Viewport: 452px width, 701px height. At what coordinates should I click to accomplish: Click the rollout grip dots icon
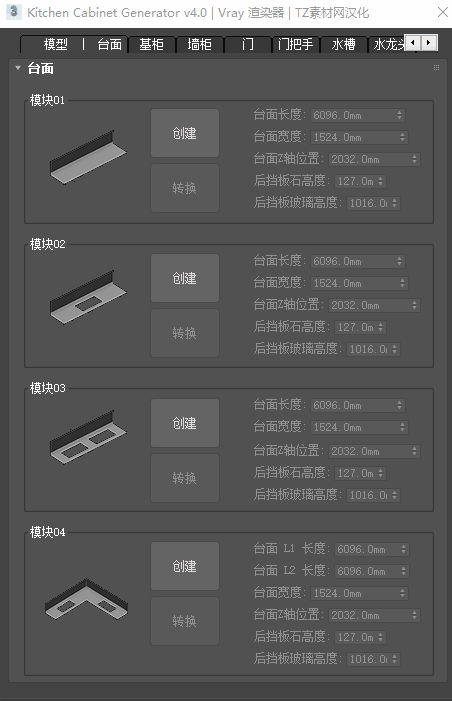(x=436, y=68)
